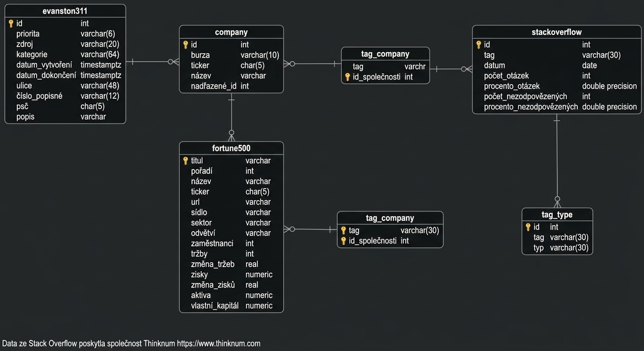The width and height of the screenshot is (644, 351).
Task: Select the company table header
Action: pos(231,32)
